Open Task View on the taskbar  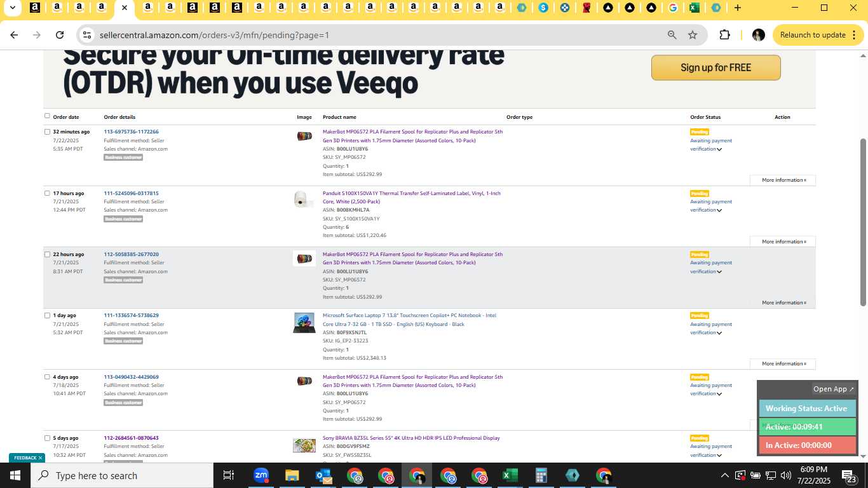pyautogui.click(x=229, y=475)
